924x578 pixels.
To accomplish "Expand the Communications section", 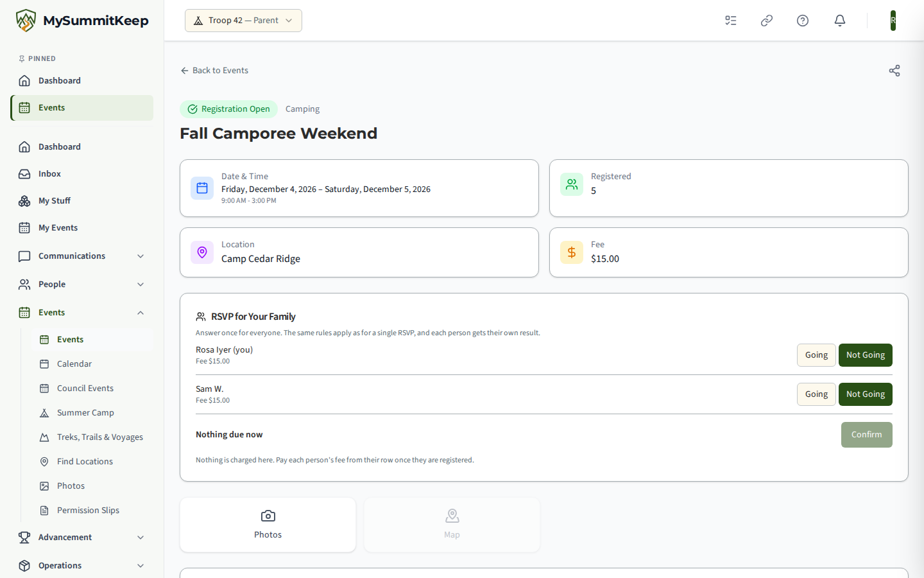I will pos(81,256).
